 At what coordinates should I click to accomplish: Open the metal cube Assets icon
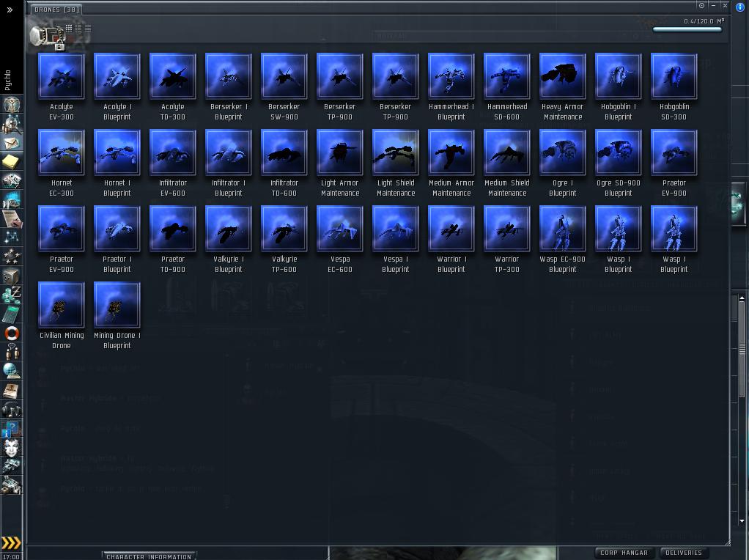(x=12, y=276)
